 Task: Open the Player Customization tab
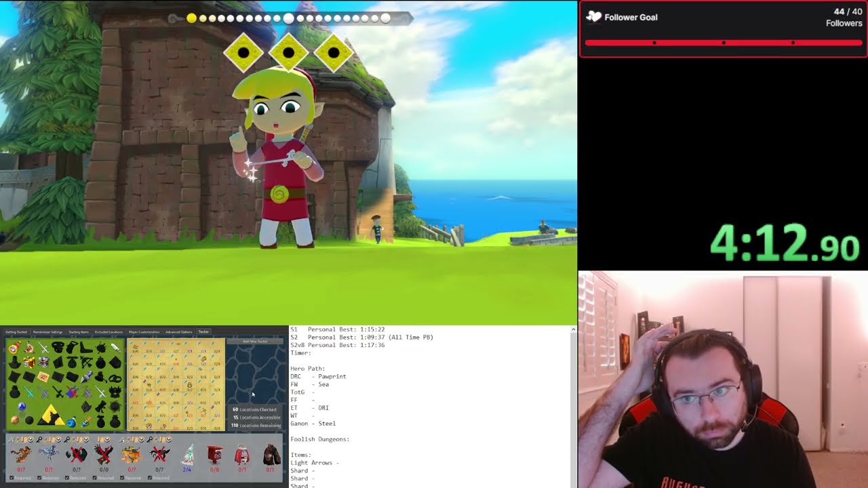144,332
